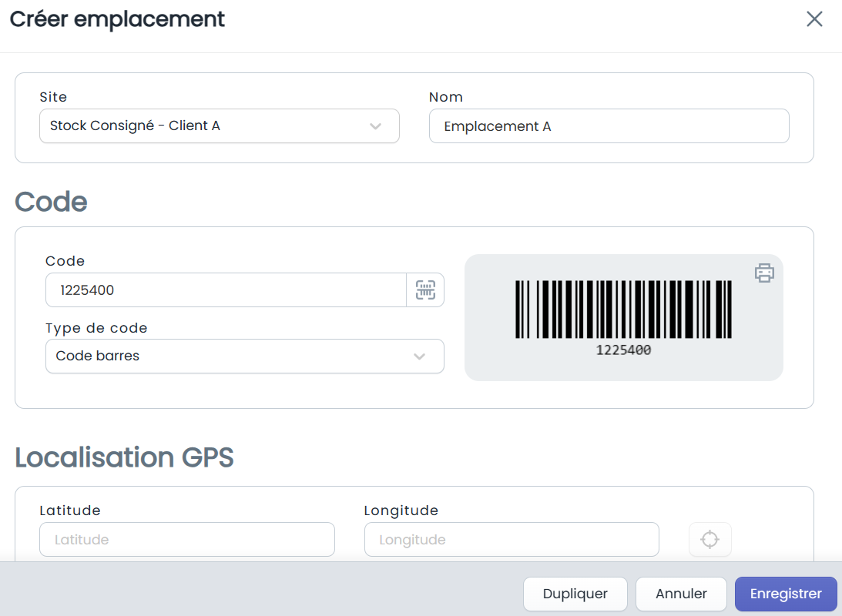
Task: Click the Nom input field
Action: pos(609,126)
